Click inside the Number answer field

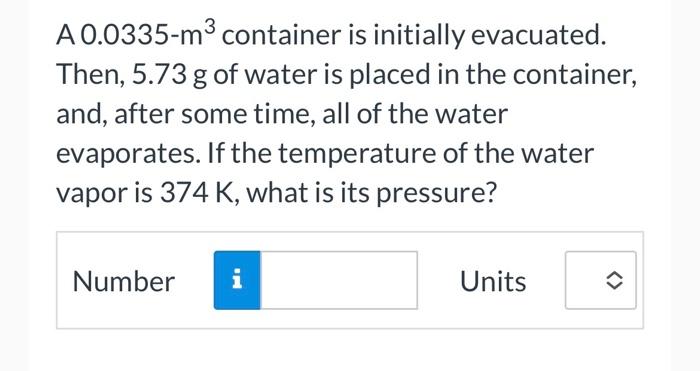tap(339, 280)
